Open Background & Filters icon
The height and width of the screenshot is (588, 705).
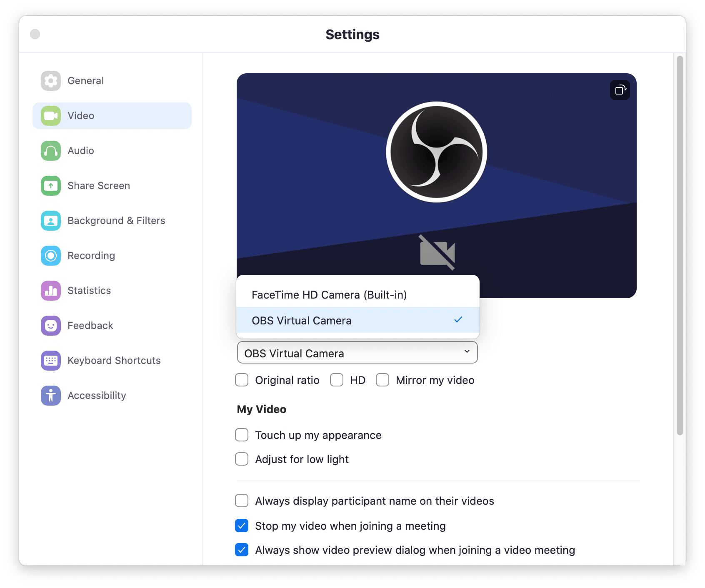click(x=51, y=221)
